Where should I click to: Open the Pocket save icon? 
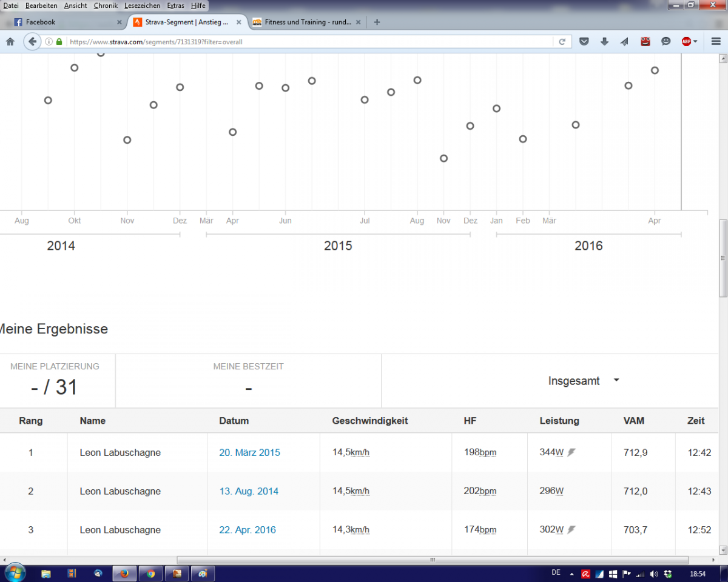coord(584,42)
